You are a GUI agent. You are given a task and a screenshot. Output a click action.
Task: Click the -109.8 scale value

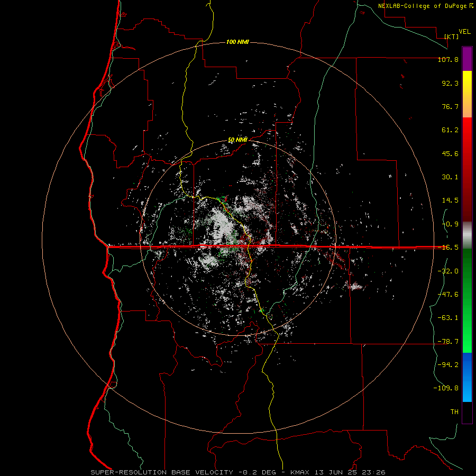(446, 388)
